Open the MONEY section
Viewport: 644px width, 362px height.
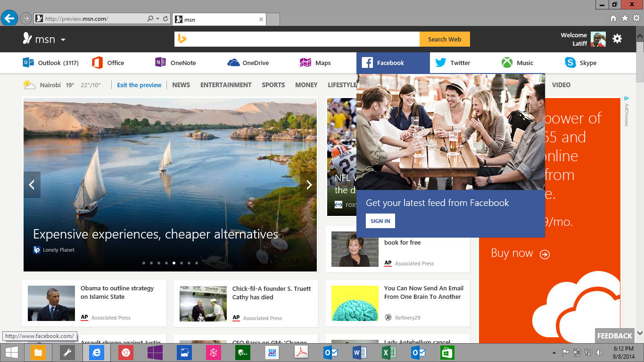(306, 85)
